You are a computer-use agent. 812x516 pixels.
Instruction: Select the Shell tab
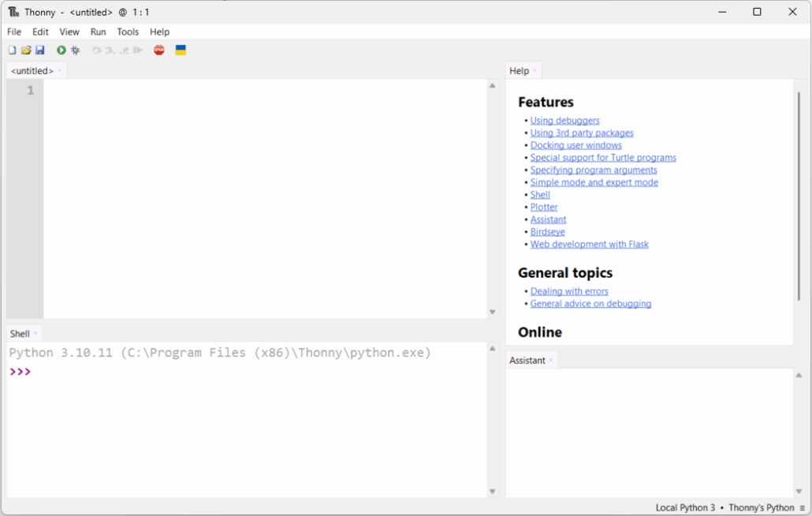click(x=20, y=334)
